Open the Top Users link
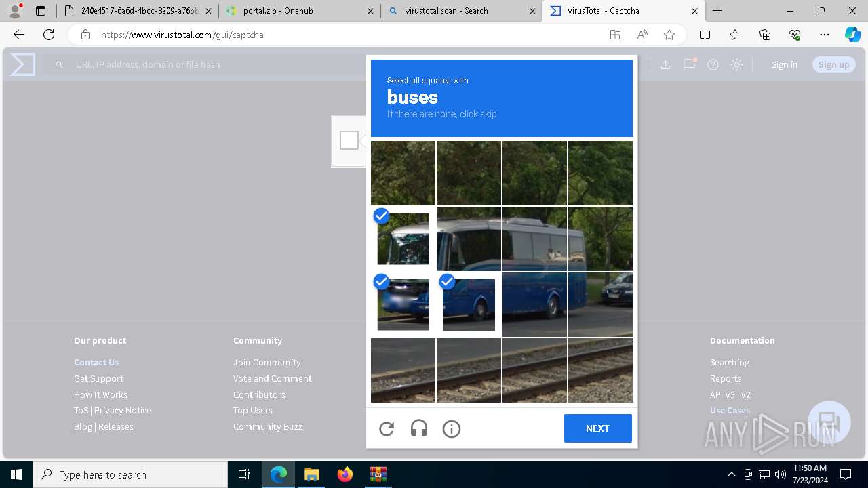This screenshot has height=488, width=868. [253, 410]
